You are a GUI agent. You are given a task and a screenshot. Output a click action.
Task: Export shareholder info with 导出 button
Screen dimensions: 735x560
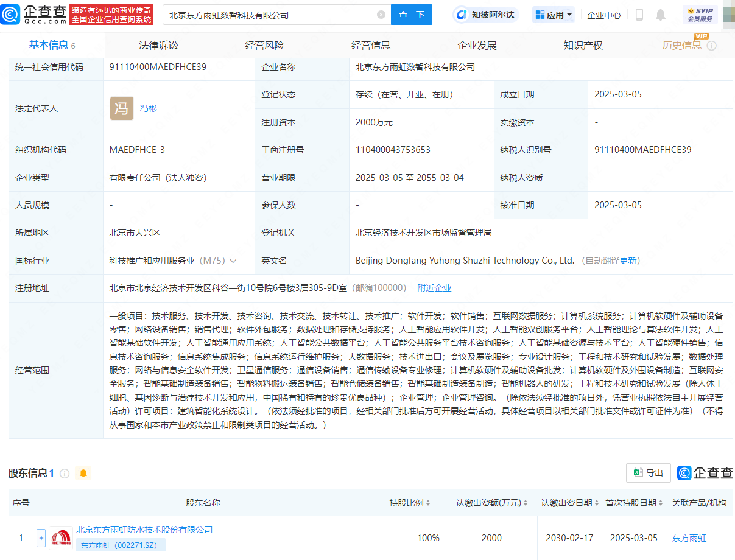pyautogui.click(x=649, y=473)
